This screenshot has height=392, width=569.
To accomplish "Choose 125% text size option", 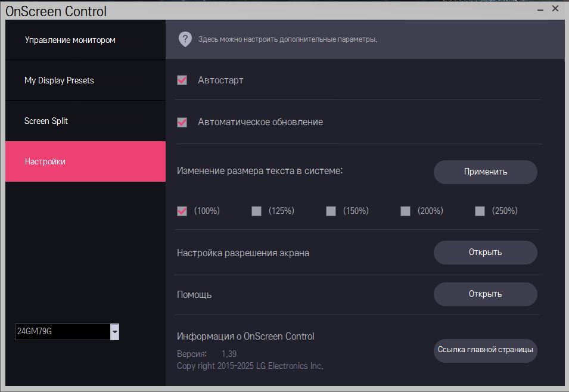I will 257,211.
